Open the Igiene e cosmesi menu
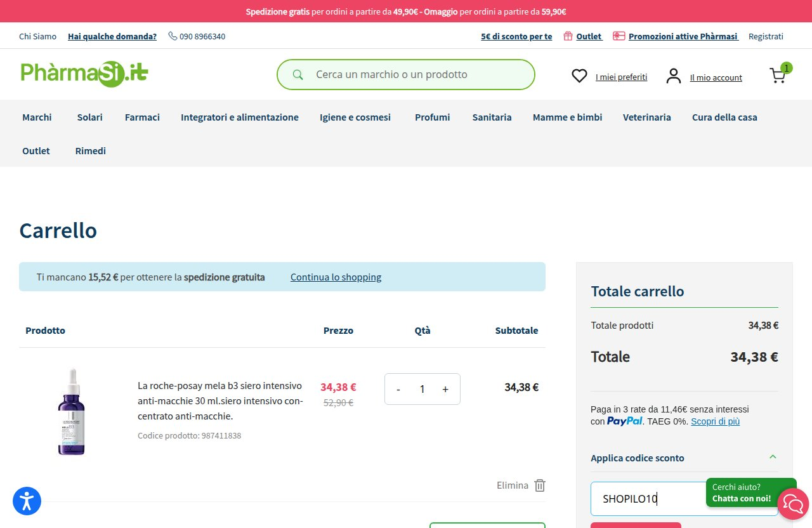812x528 pixels. click(355, 117)
